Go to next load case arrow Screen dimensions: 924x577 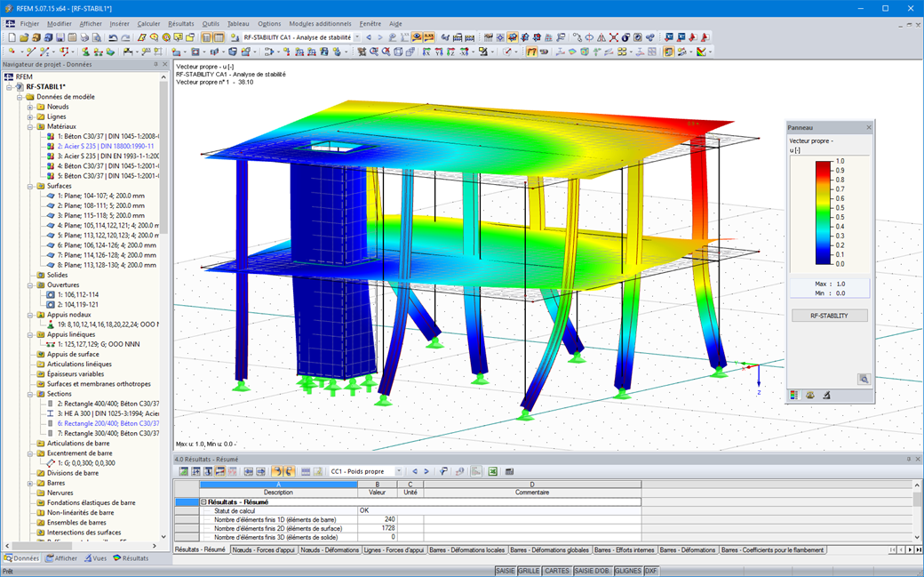tap(380, 37)
